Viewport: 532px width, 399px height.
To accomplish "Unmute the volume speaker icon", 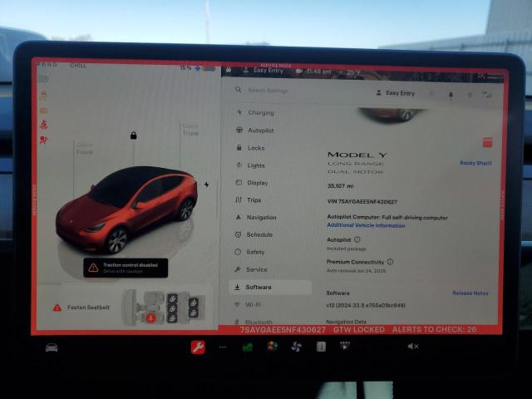I will pyautogui.click(x=413, y=347).
